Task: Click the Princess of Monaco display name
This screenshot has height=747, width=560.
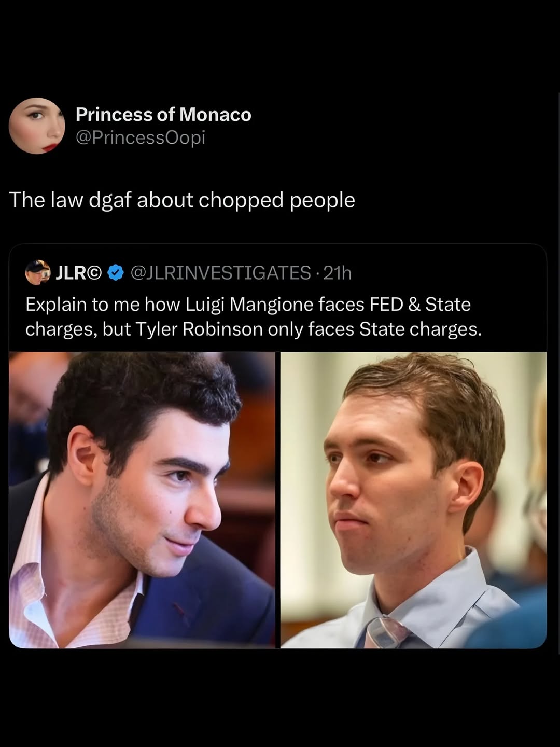Action: pyautogui.click(x=163, y=115)
